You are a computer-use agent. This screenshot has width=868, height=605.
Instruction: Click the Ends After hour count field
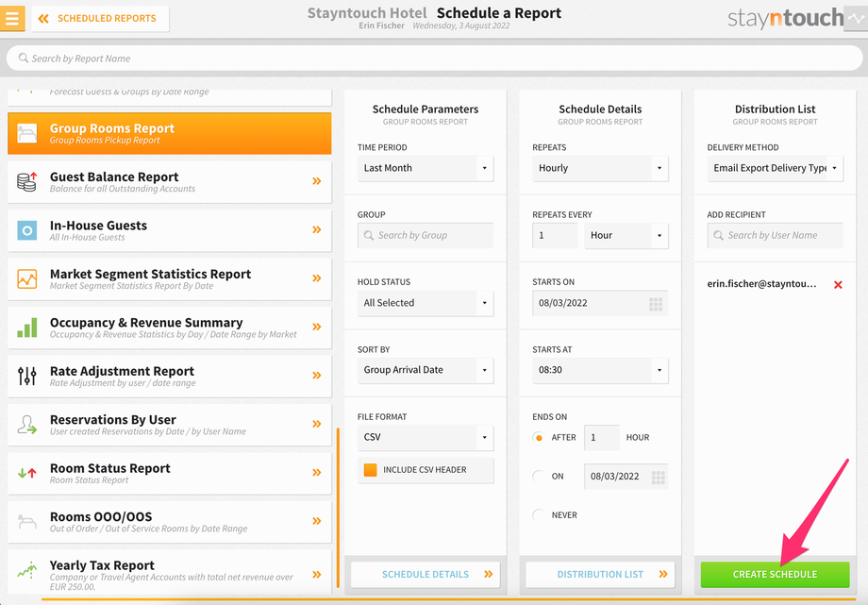[x=602, y=438]
